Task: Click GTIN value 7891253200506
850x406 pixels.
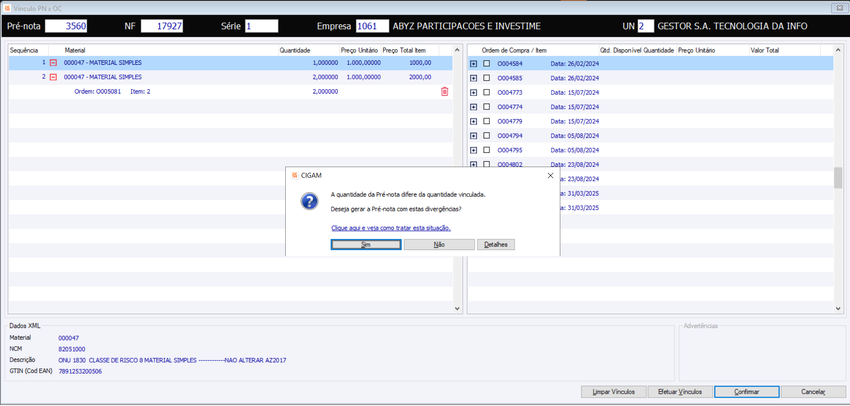Action: click(80, 372)
